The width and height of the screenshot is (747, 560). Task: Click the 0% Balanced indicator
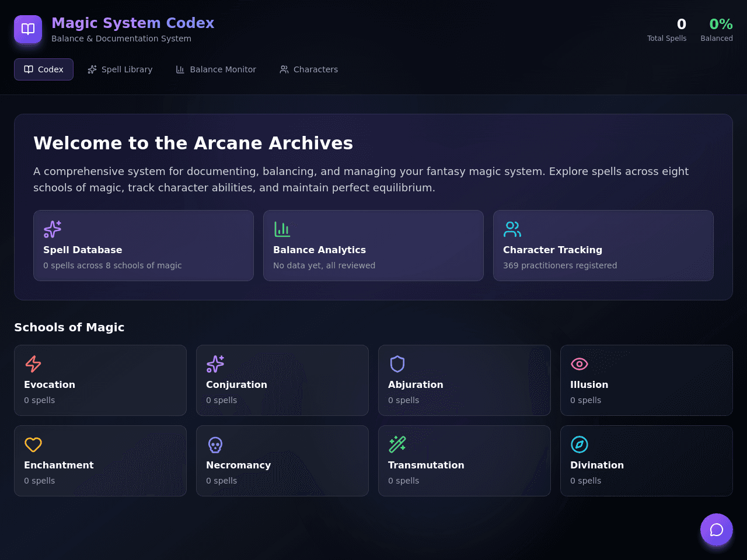pos(717,29)
